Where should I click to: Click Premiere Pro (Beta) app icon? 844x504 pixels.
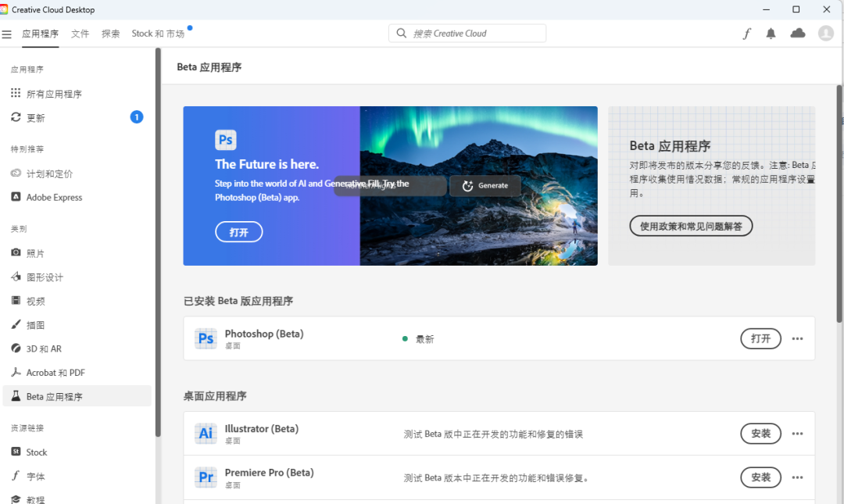click(206, 477)
